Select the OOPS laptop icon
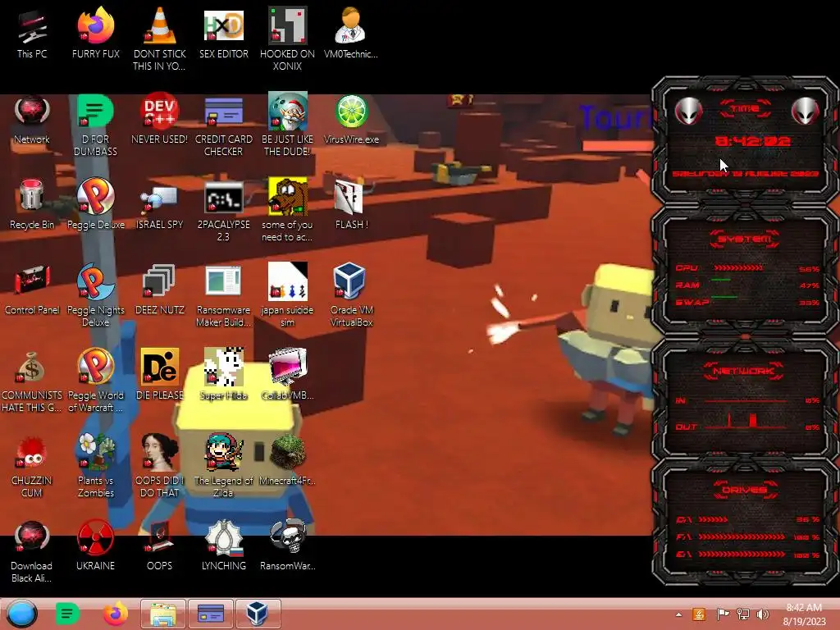The height and width of the screenshot is (630, 840). point(160,546)
